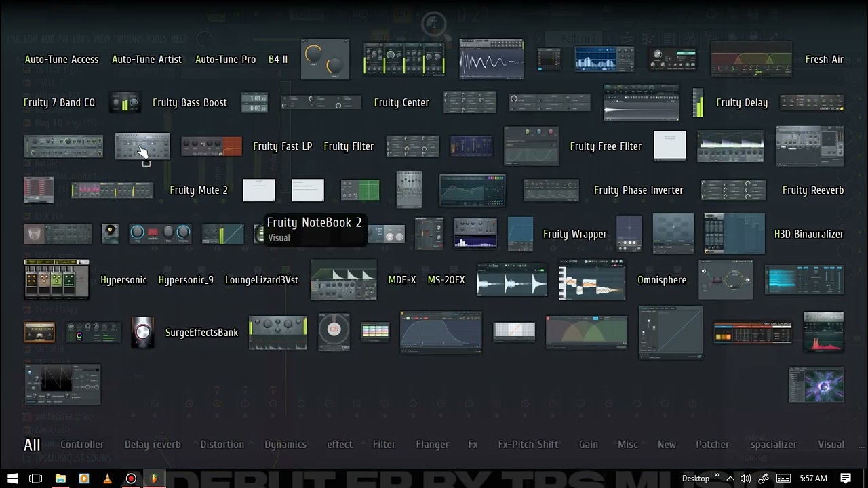Click the red record app taskbar icon

point(131,479)
